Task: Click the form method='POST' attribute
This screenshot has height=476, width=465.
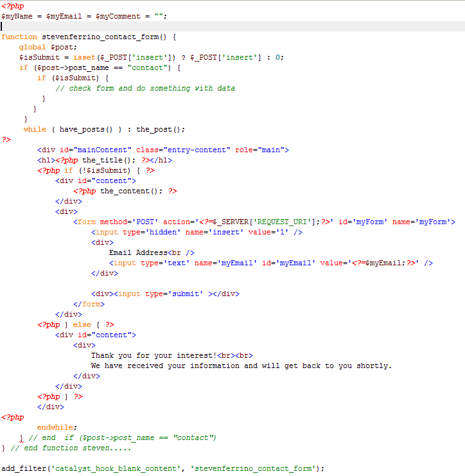Action: click(128, 222)
